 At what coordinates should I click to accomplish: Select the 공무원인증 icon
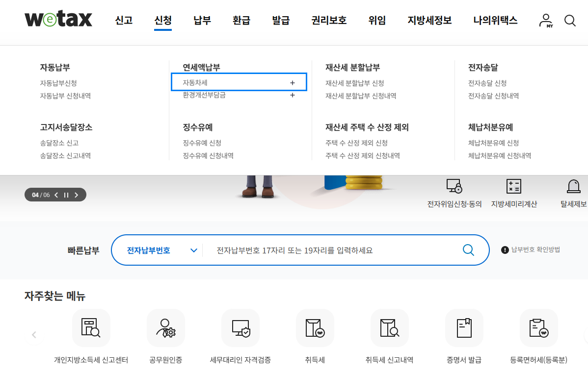[x=166, y=327]
